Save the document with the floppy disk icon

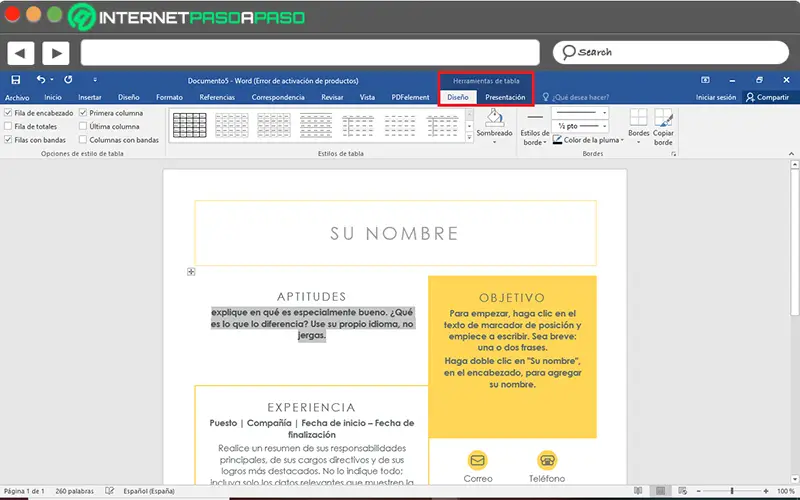[16, 80]
